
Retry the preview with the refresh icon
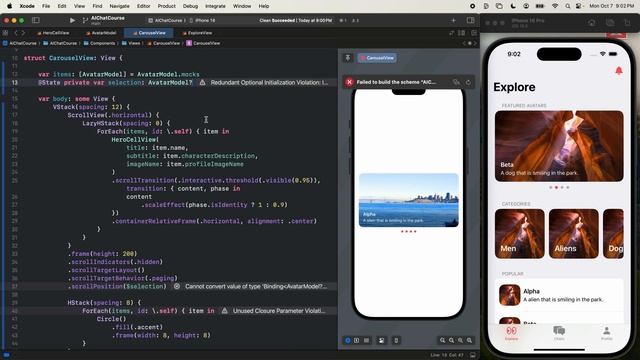coord(468,82)
